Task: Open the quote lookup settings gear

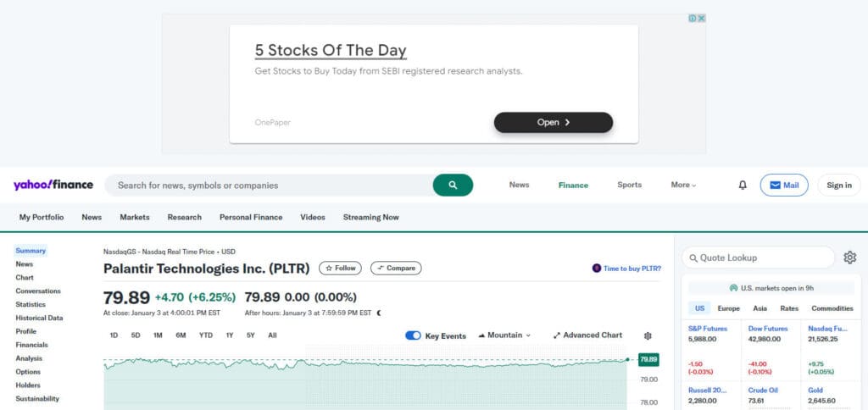Action: [x=849, y=258]
